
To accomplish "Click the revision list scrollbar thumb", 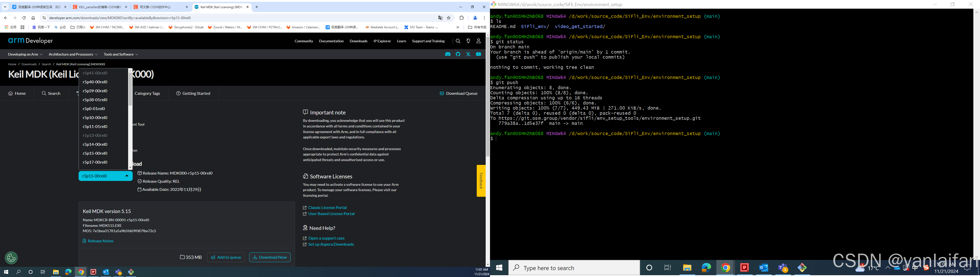I will tap(130, 89).
